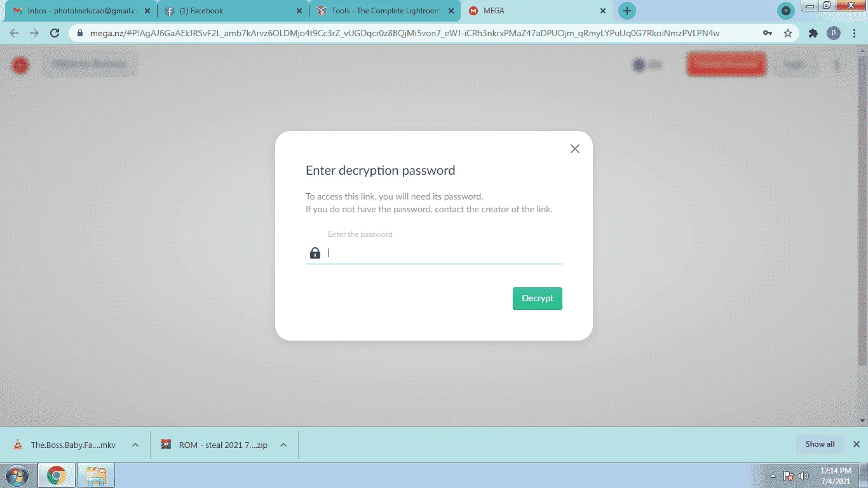
Task: Open the downloaded The.Boss.Baby mkv file
Action: (66, 445)
